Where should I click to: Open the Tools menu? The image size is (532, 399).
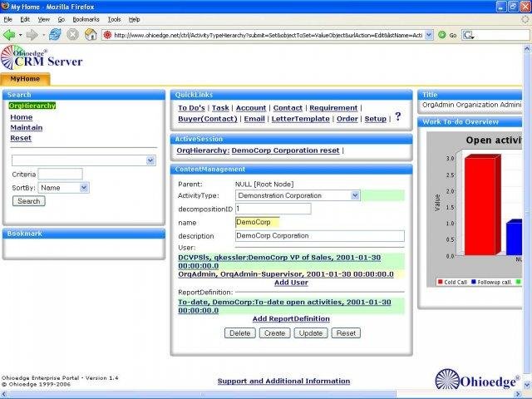pyautogui.click(x=115, y=20)
